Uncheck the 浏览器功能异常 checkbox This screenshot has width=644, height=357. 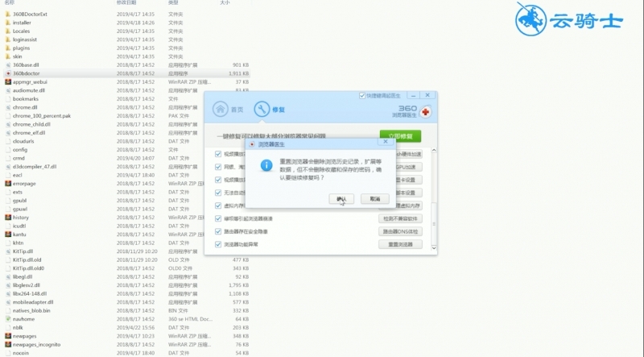point(218,244)
